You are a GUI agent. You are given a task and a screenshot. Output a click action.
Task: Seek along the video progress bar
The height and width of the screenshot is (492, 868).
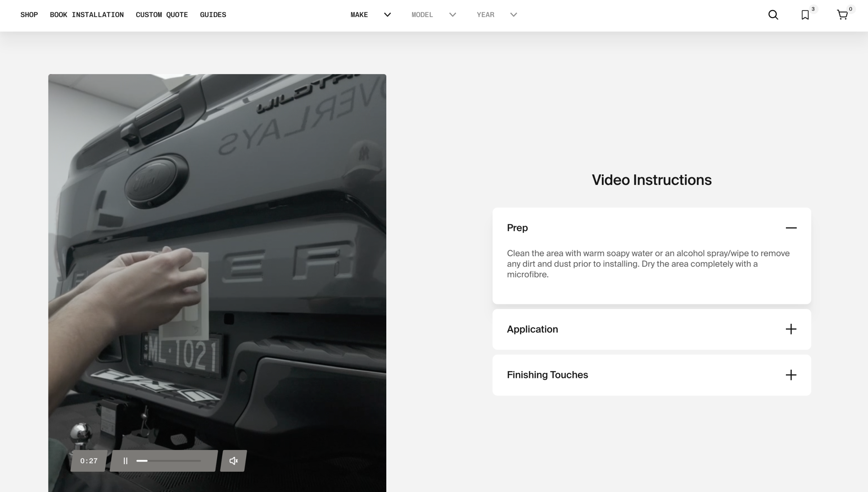point(169,461)
